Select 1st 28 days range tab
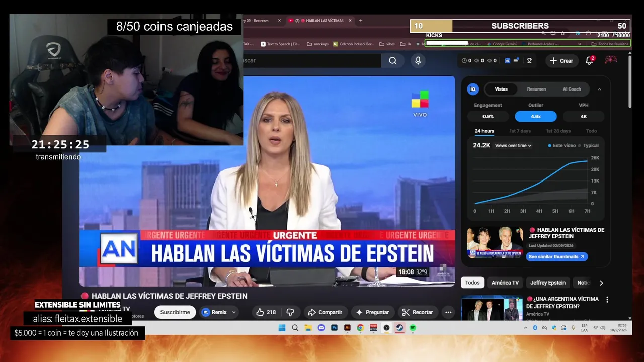Screen dimensions: 644x362 (x=558, y=131)
